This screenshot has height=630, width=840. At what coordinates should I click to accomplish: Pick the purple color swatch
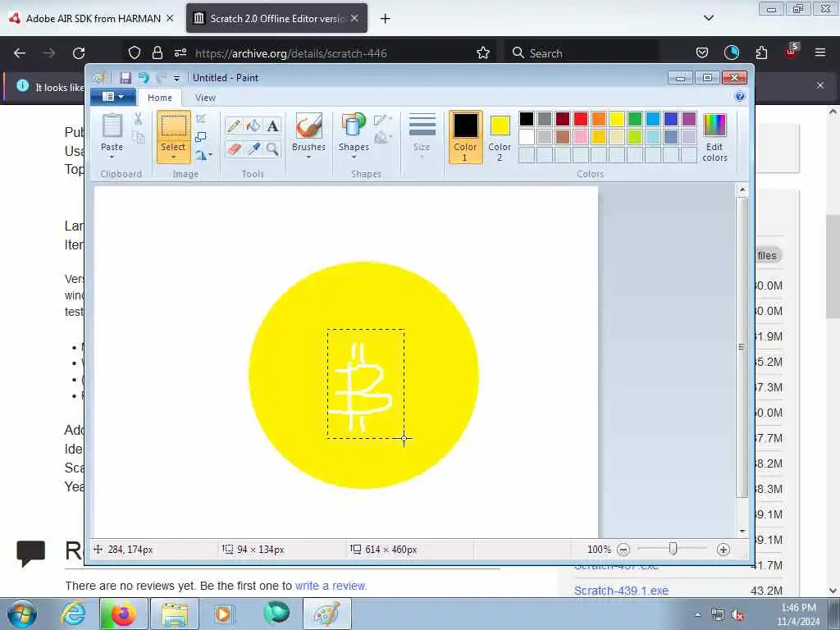click(689, 119)
